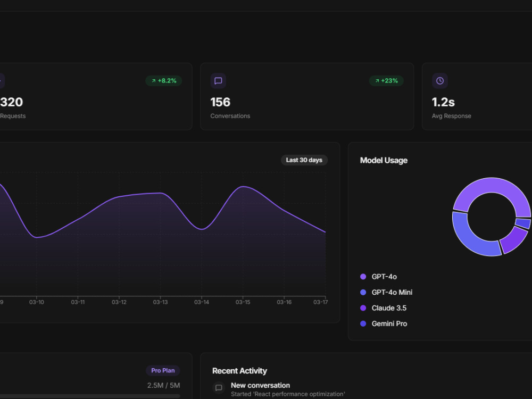The image size is (532, 399).
Task: Click the 2.5M / 5M usage text
Action: [163, 385]
